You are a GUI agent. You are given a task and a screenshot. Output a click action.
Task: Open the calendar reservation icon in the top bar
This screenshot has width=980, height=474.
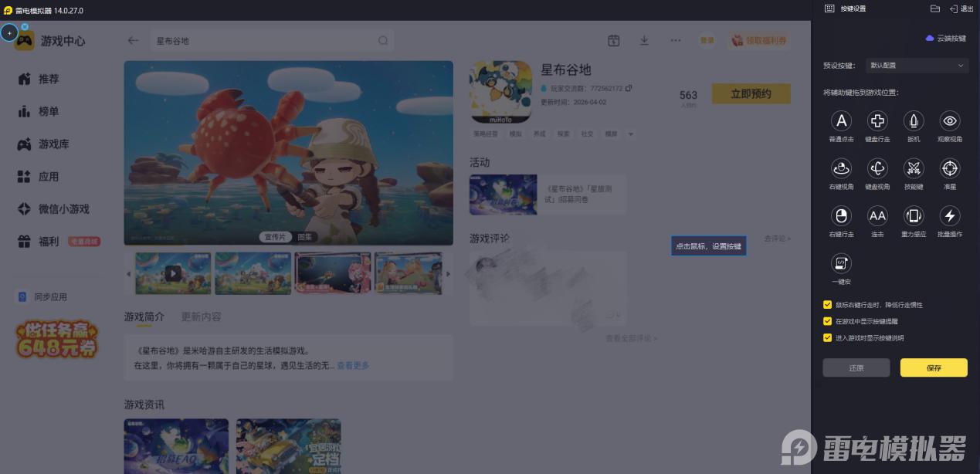pyautogui.click(x=614, y=40)
